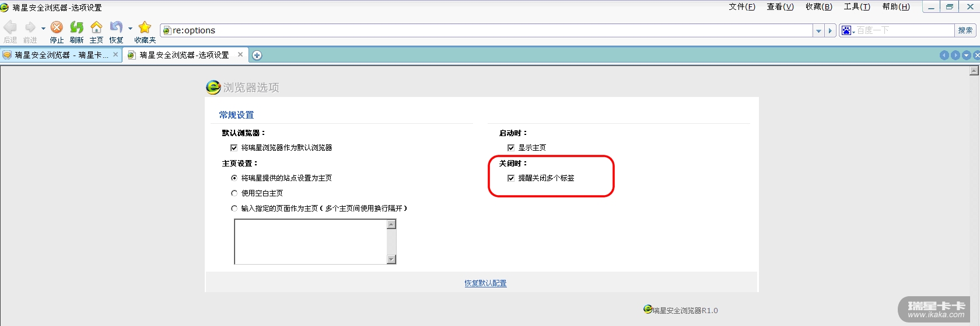Click the Refresh (刷新) icon
The image size is (980, 326).
[x=76, y=27]
